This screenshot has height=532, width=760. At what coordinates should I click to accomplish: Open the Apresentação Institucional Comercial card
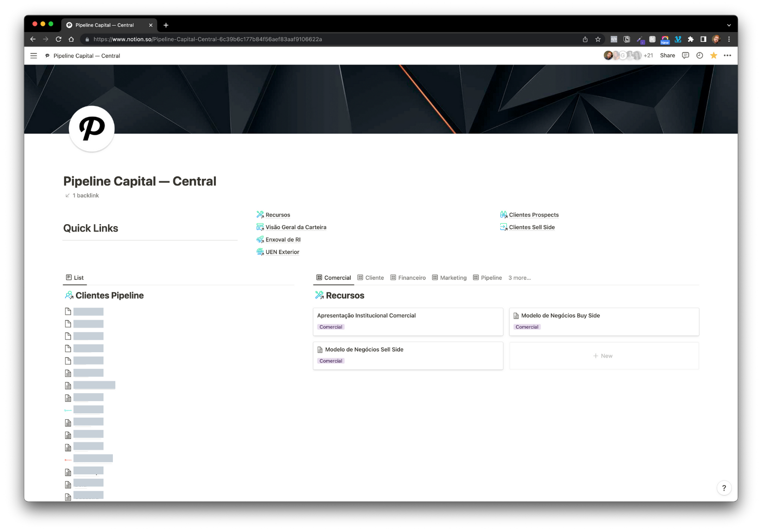click(x=408, y=322)
